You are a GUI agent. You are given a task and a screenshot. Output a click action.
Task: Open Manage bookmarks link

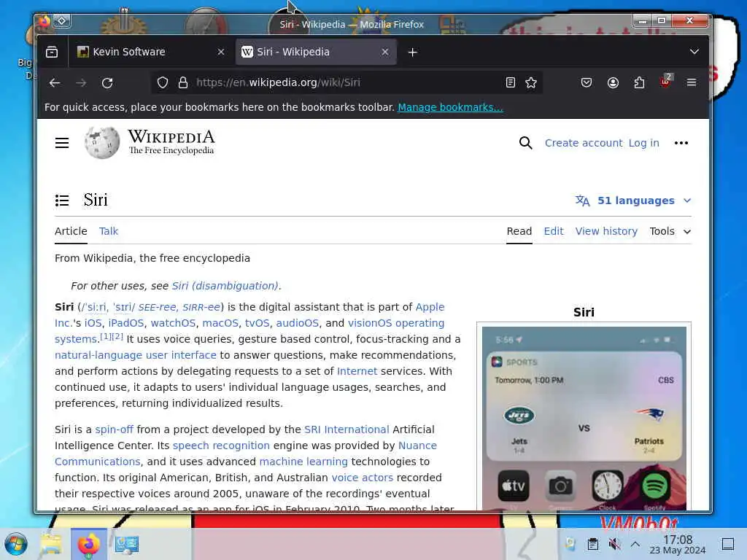coord(450,107)
